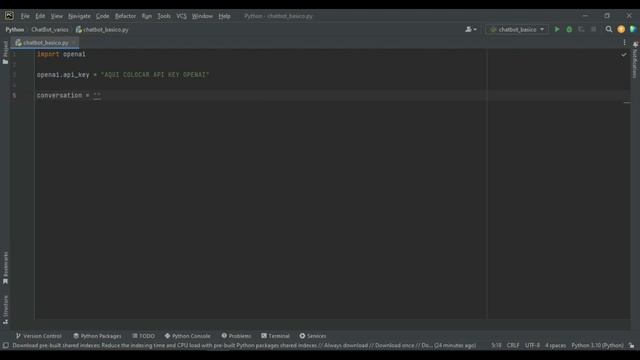
Task: Click the Python breadcrumb in navigation bar
Action: pyautogui.click(x=15, y=29)
